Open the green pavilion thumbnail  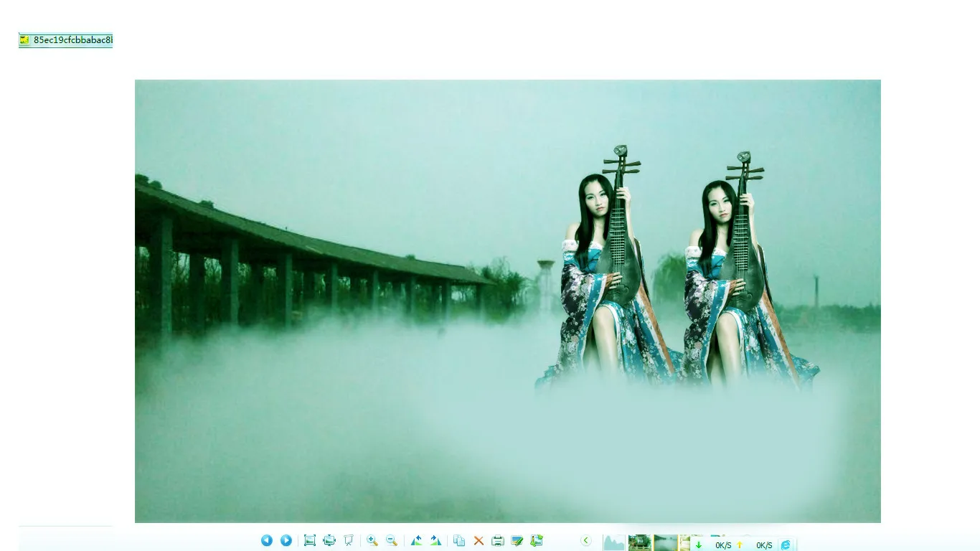point(639,543)
